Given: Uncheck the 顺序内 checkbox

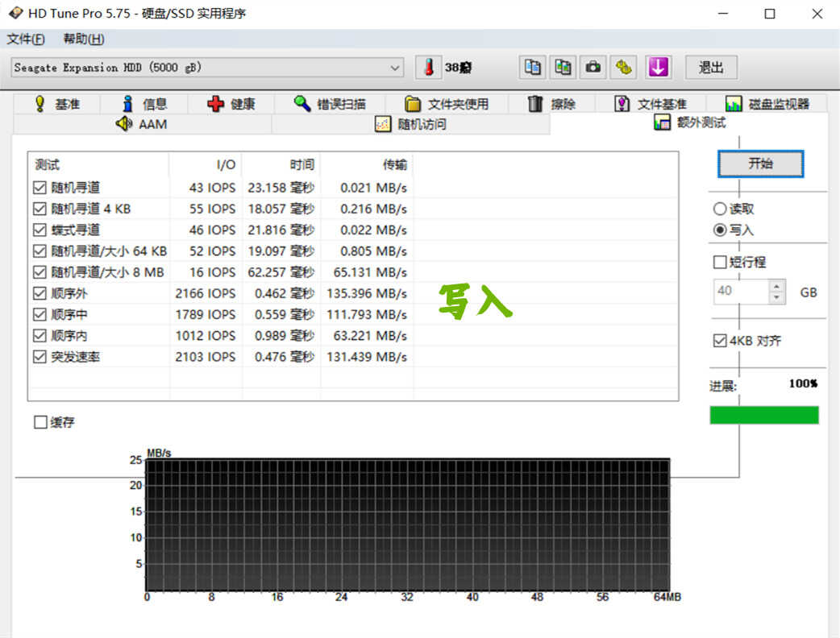Looking at the screenshot, I should tap(40, 336).
